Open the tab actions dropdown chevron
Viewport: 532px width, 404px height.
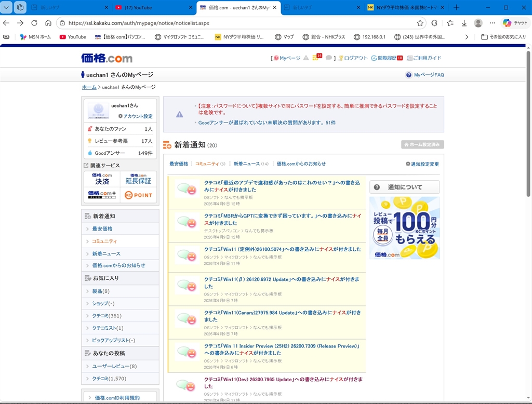[x=6, y=7]
